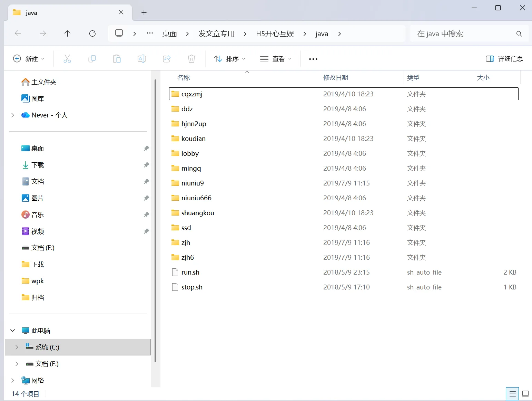Click the search box 在 java 中搜索

(469, 34)
